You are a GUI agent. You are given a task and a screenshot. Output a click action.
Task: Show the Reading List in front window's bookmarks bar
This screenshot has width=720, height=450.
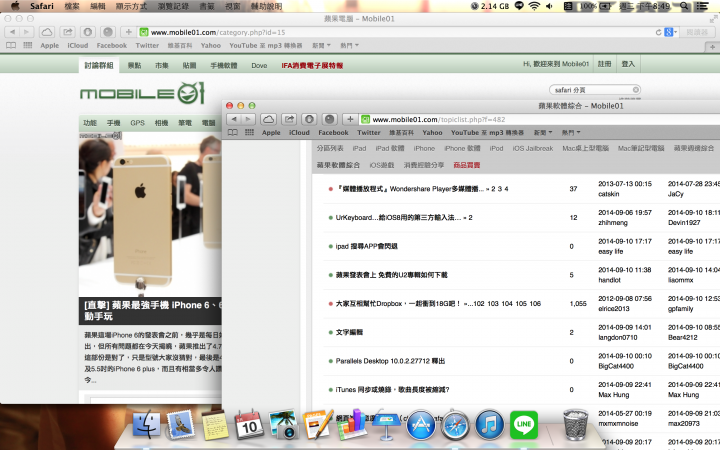click(x=233, y=132)
